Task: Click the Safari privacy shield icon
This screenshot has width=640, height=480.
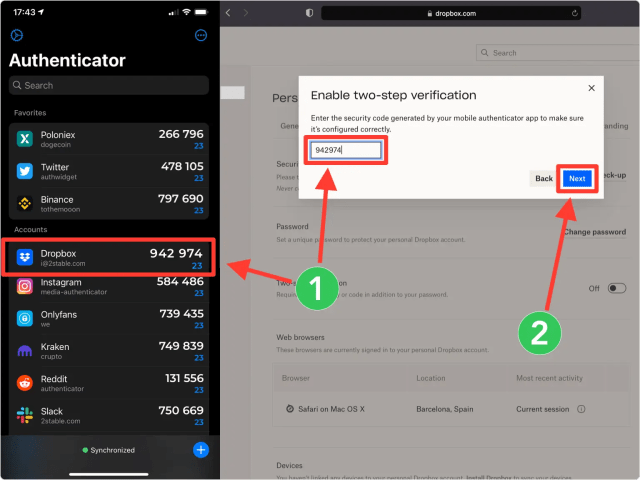Action: coord(309,13)
